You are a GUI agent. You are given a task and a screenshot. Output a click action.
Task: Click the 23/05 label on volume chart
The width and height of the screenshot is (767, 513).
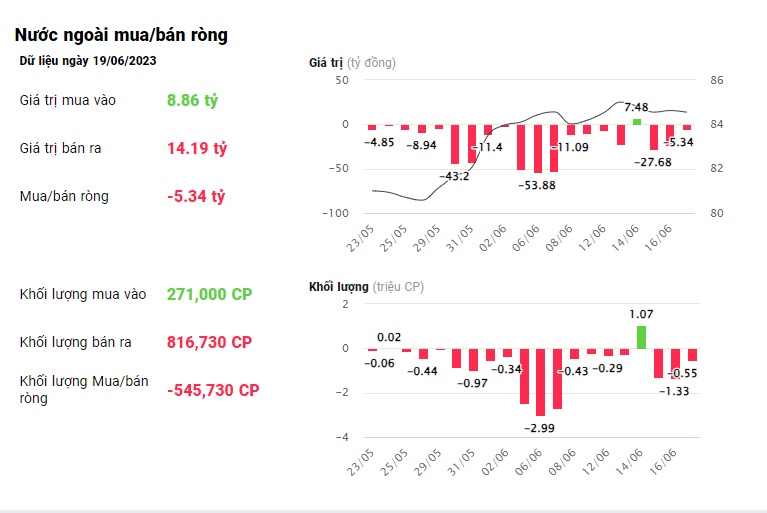[x=361, y=462]
